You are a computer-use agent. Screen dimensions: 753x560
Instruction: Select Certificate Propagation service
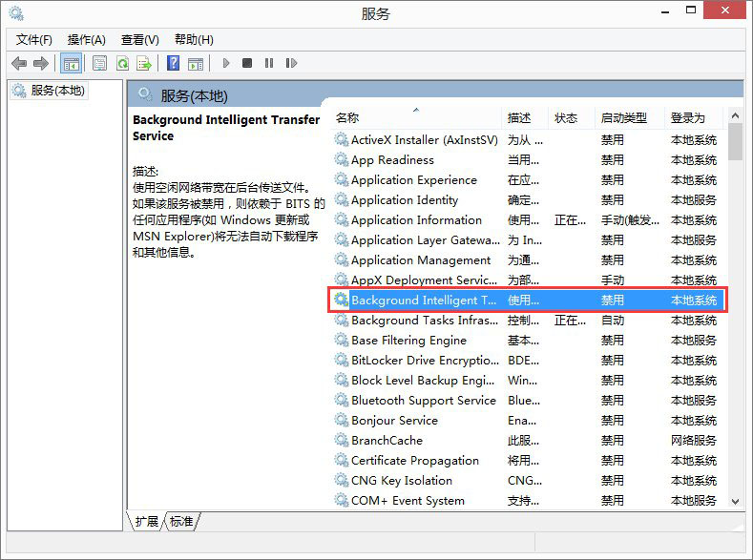[415, 460]
